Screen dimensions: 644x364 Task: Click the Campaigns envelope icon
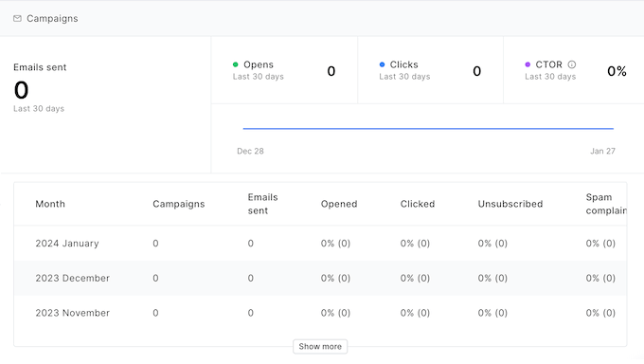(17, 19)
